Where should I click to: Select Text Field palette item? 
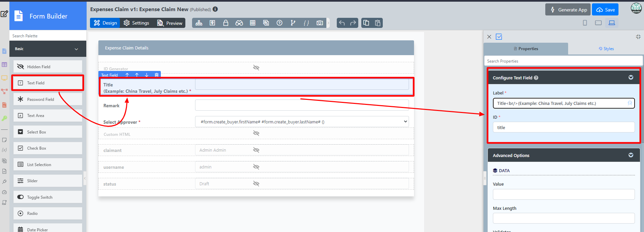(48, 83)
